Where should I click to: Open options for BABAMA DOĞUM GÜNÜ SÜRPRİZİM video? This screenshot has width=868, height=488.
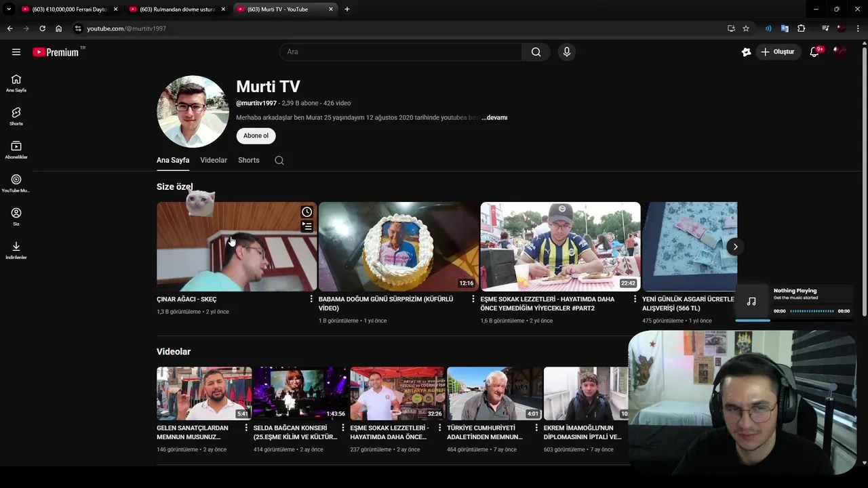(473, 299)
